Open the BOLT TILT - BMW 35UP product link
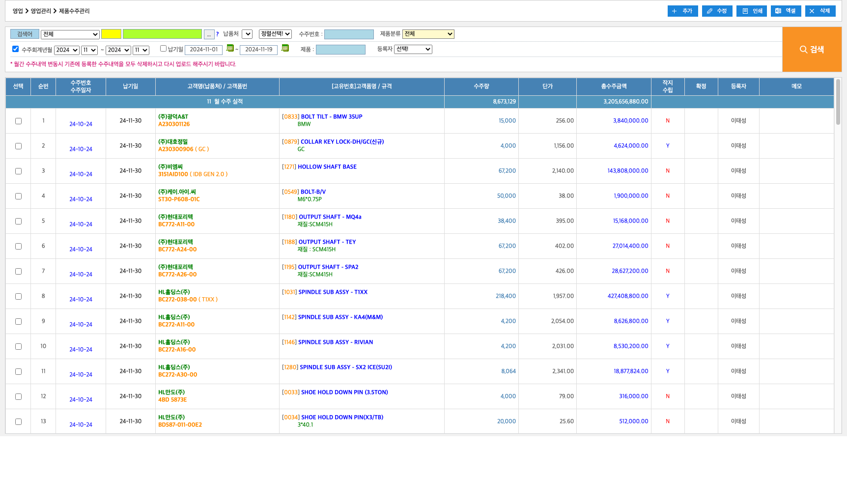847x504 pixels. point(331,117)
